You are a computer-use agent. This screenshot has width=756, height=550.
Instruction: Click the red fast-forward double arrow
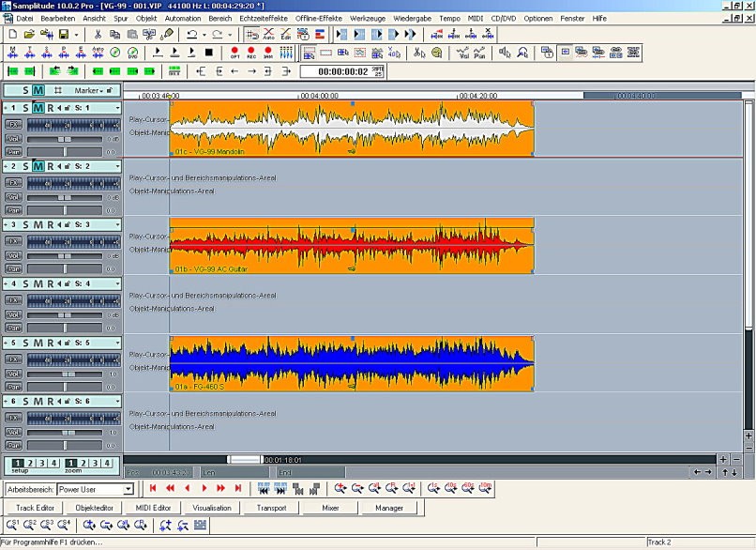coord(220,488)
